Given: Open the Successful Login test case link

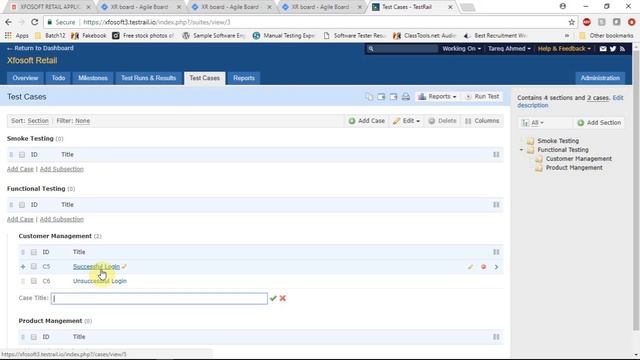Looking at the screenshot, I should click(96, 267).
